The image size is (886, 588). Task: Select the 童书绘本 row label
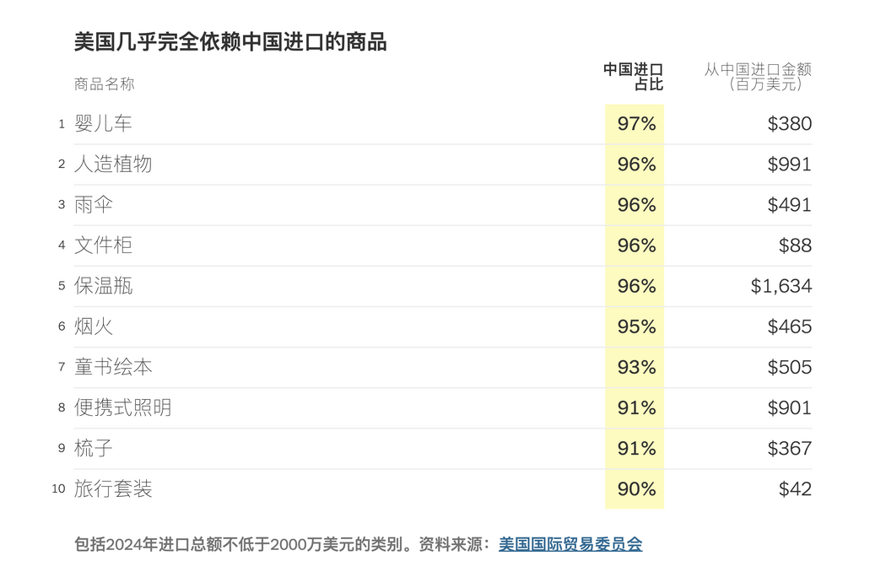(x=113, y=367)
